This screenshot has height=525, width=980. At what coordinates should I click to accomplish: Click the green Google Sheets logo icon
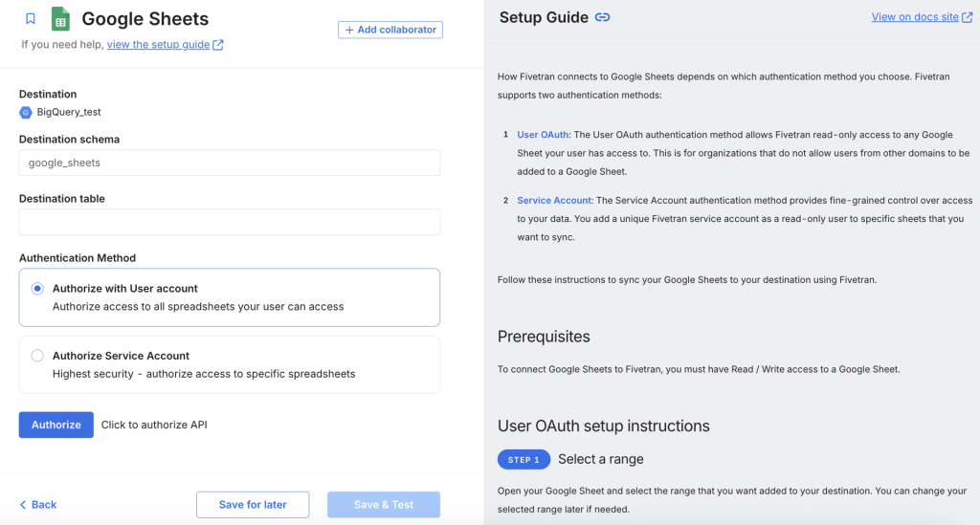pyautogui.click(x=60, y=18)
